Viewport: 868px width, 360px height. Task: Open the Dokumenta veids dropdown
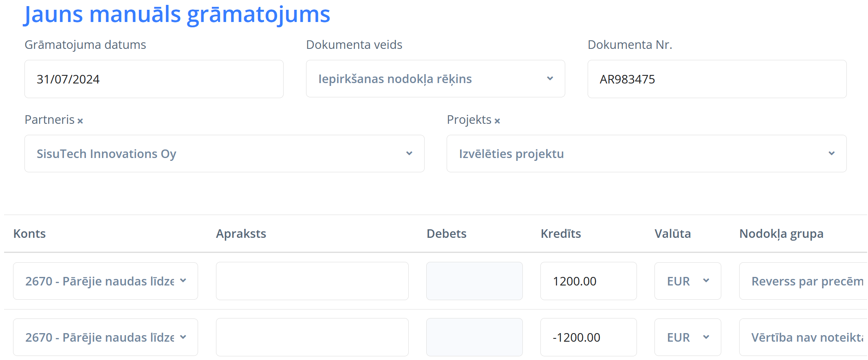(435, 79)
